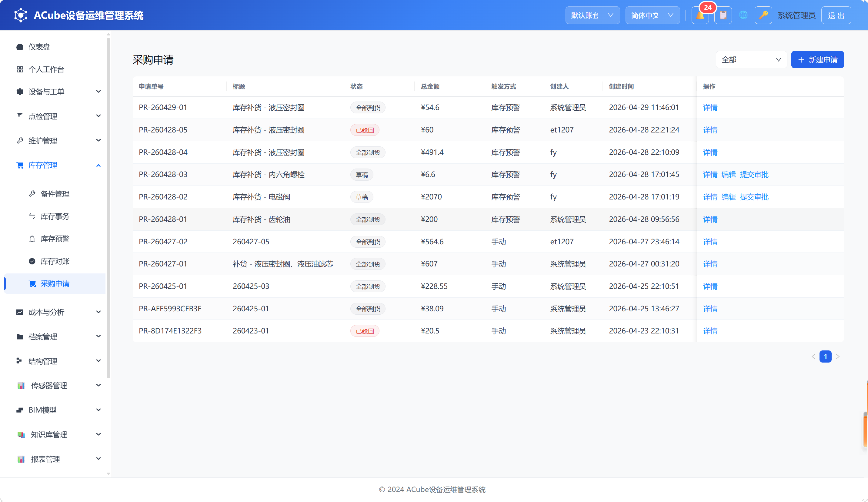Open the 简体中文 language dropdown
868x502 pixels.
click(653, 15)
